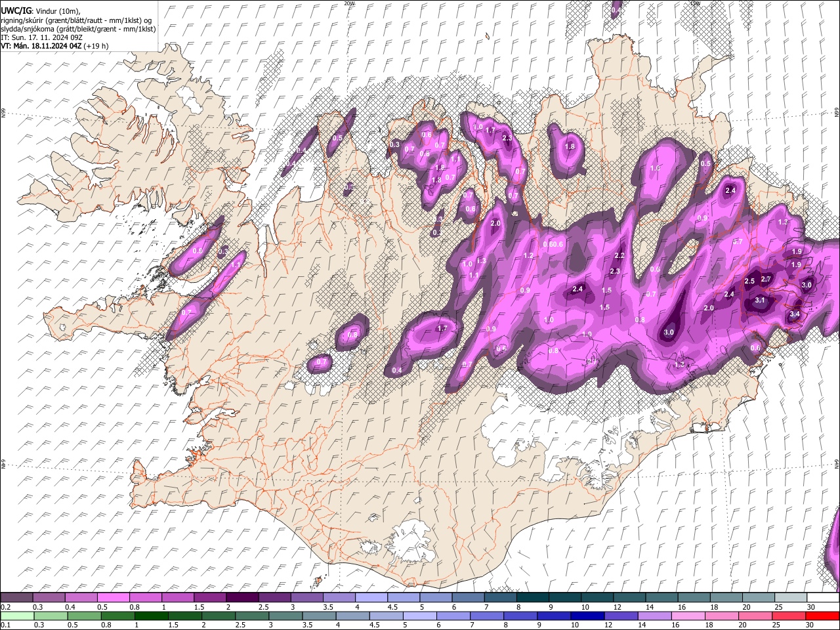This screenshot has width=840, height=630.
Task: Choose the bright red 30 swatch on the lower scale
Action: pos(822,616)
